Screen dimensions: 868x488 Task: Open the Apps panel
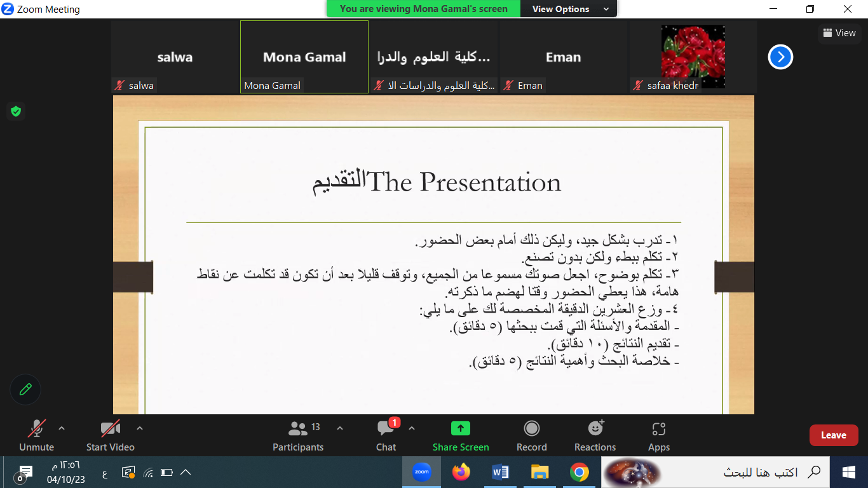tap(659, 436)
